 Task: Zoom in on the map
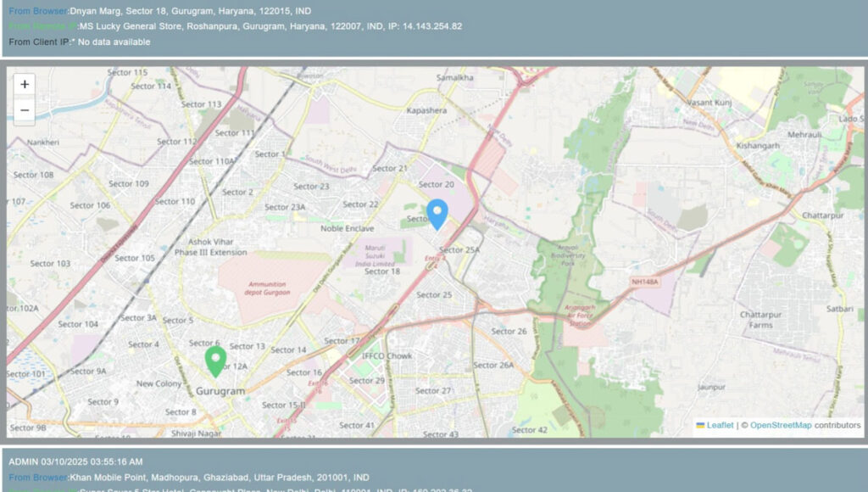point(25,85)
